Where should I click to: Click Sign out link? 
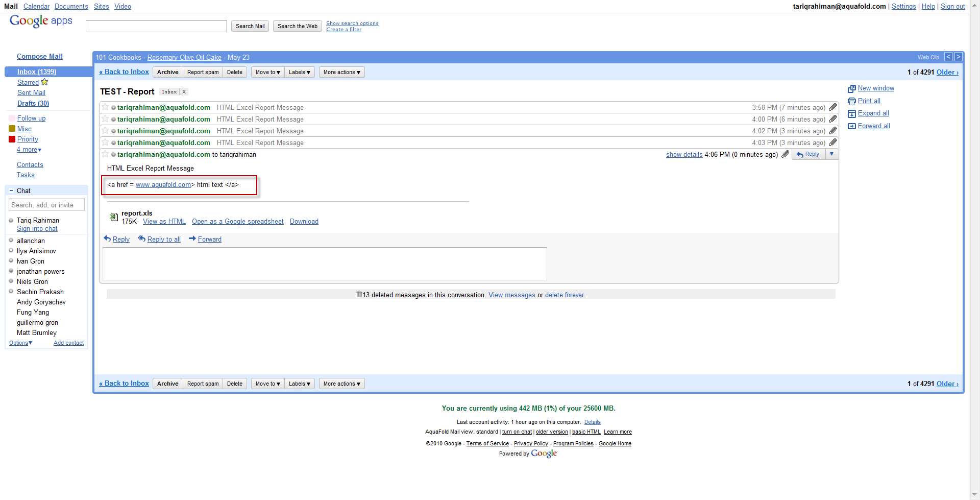click(953, 7)
